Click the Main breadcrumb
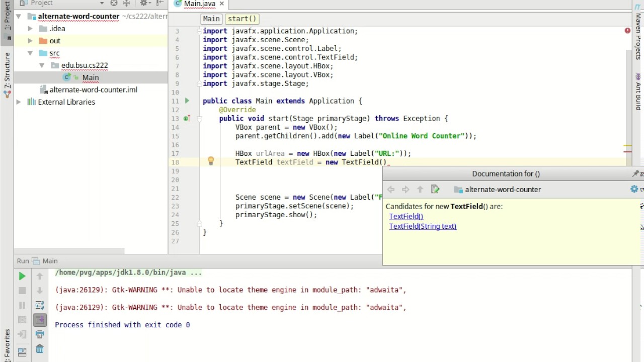This screenshot has height=362, width=644. (211, 19)
